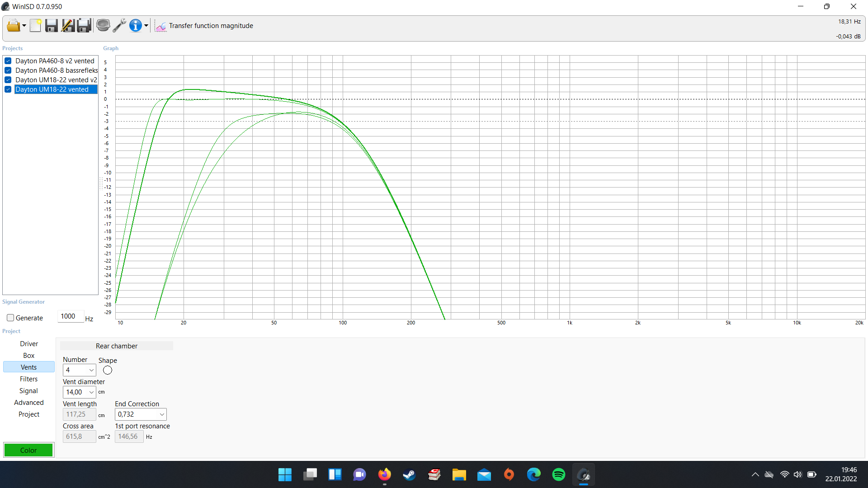Open the Mail app on the taskbar

(484, 474)
